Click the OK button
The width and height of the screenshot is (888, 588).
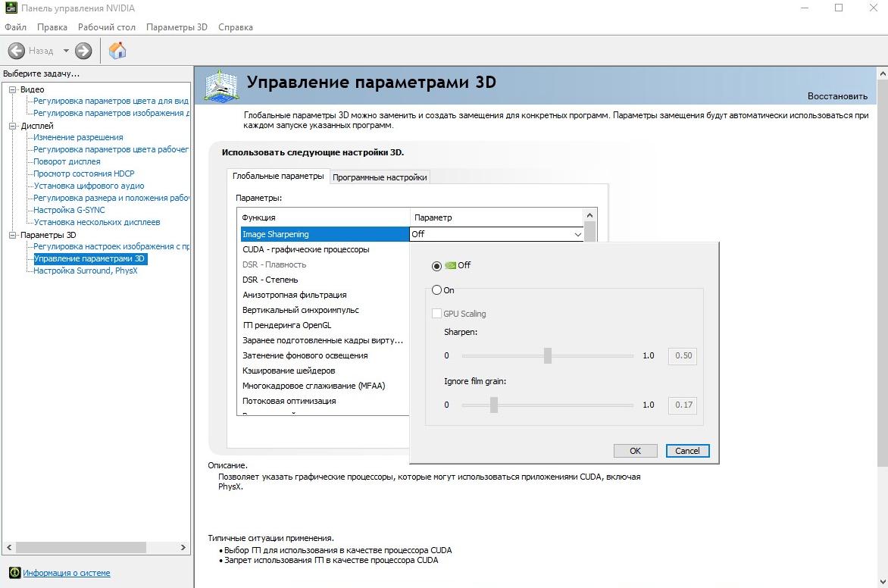[636, 451]
